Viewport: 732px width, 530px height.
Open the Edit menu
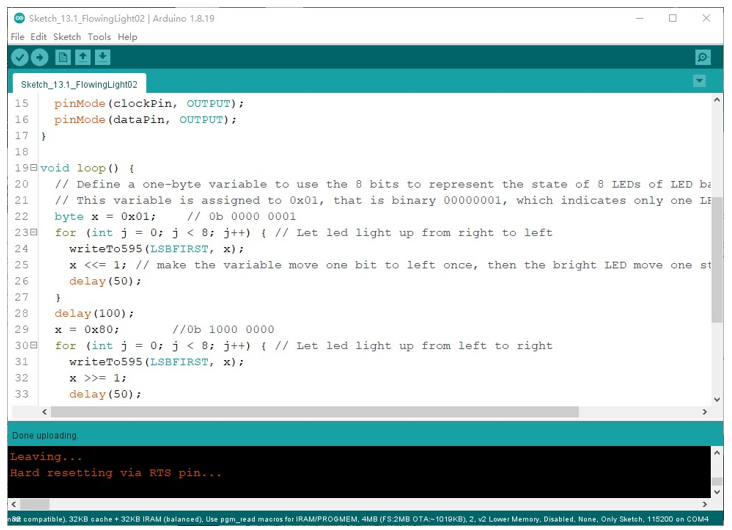[x=38, y=37]
